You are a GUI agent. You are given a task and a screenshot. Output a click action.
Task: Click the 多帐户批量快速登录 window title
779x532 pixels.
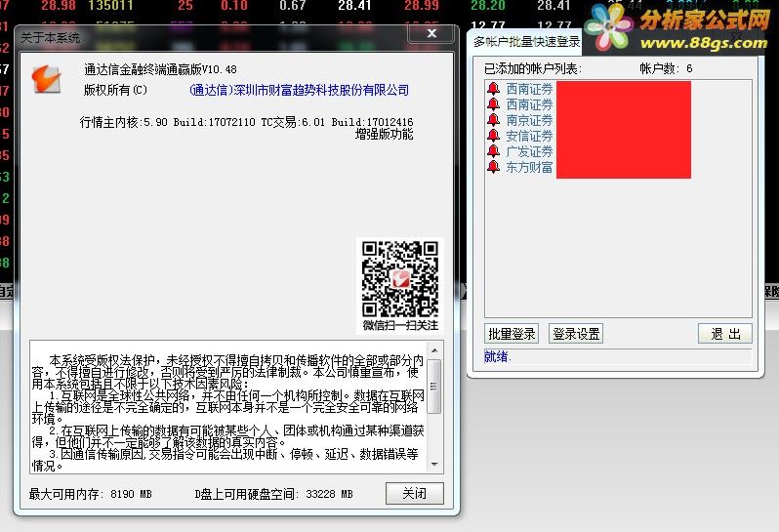click(x=526, y=42)
